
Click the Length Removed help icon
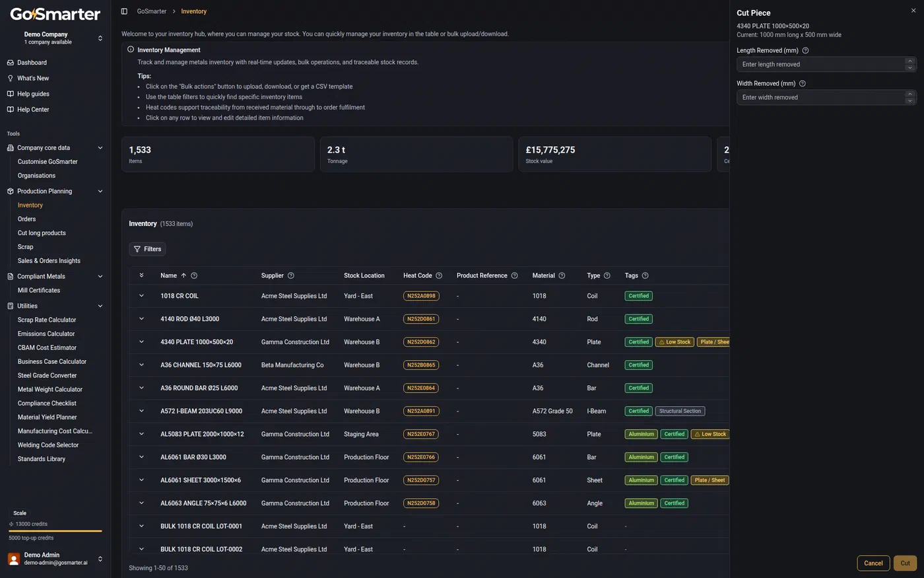(805, 50)
